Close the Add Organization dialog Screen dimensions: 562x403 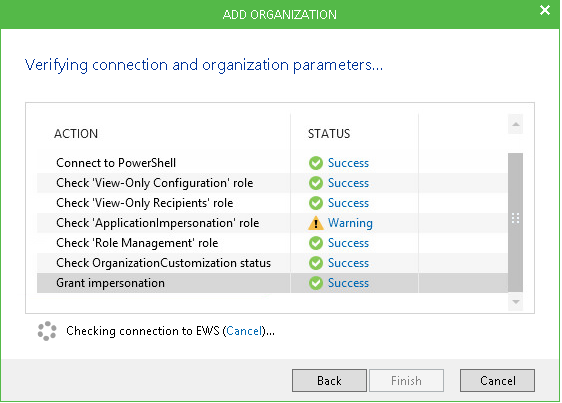(x=545, y=10)
